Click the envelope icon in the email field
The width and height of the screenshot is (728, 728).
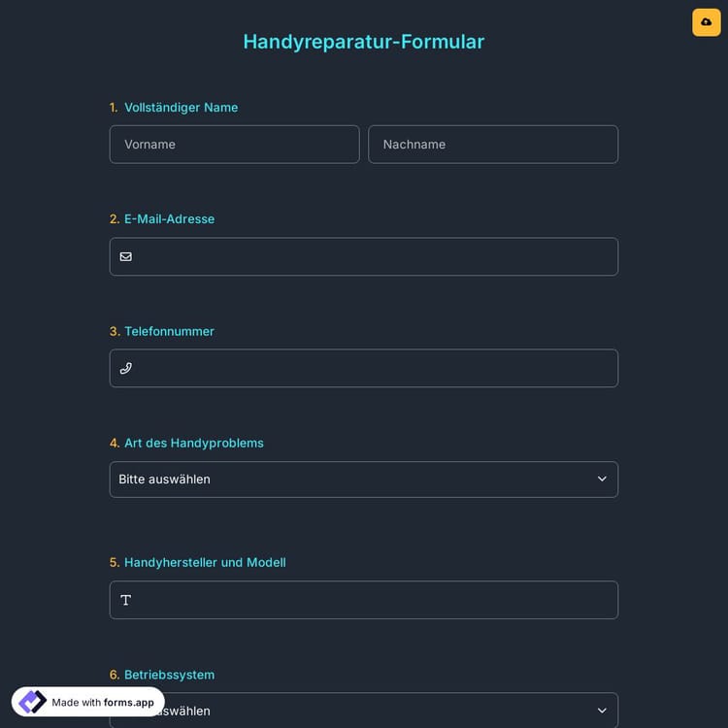(126, 256)
